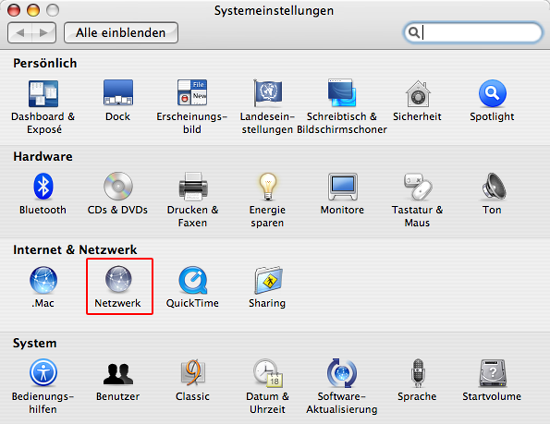The image size is (550, 424).
Task: Go forward with the right arrow button
Action: tap(44, 33)
